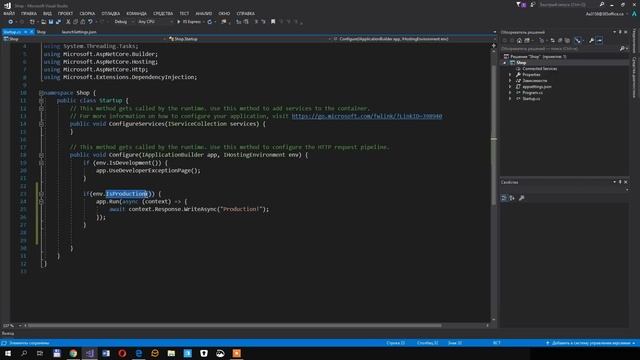Toggle the bookmark icon in toolbar
Image resolution: width=640 pixels, height=360 pixels.
273,22
